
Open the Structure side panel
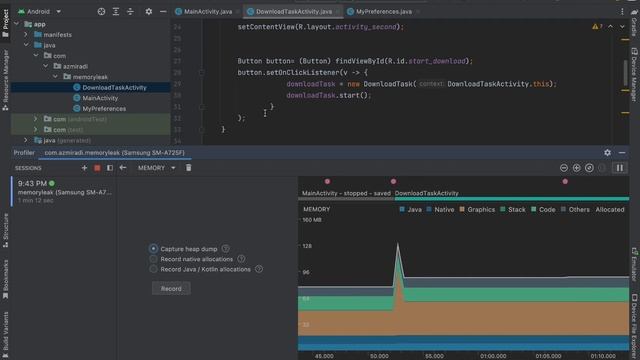[x=5, y=231]
